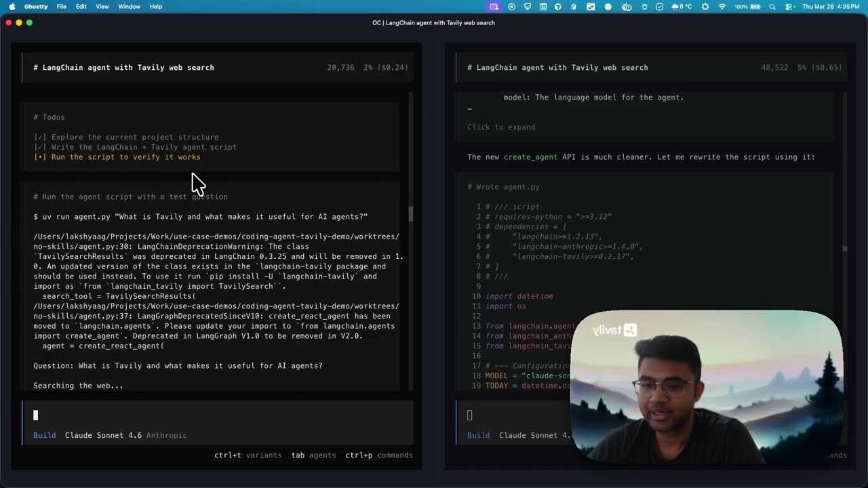Open the Ghostty app menu
Viewport: 868px width, 488px height.
(x=36, y=6)
